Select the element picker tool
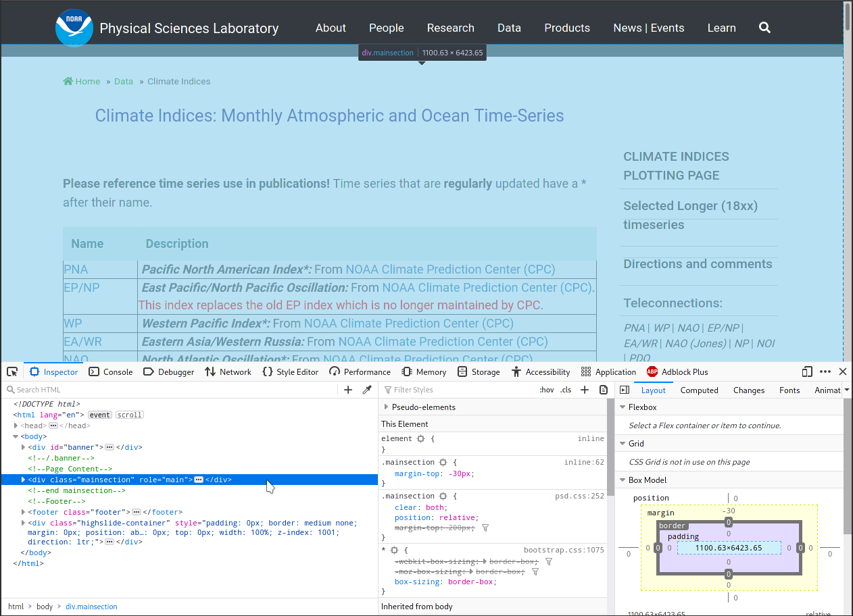853x616 pixels. 11,371
